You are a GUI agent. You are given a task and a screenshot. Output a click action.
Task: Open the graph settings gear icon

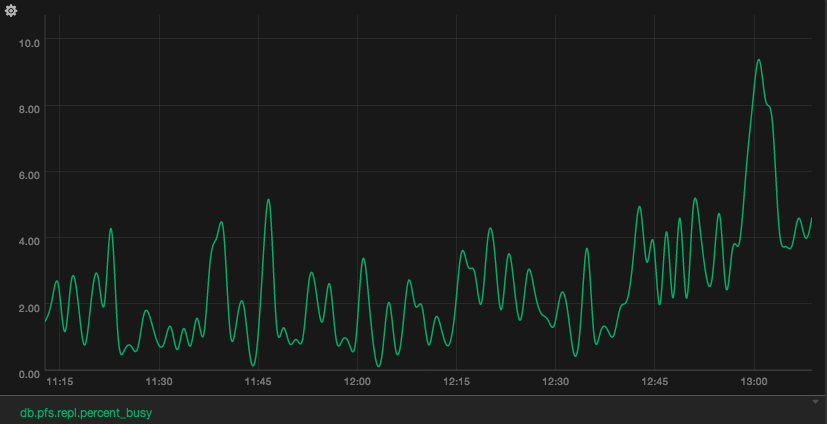pyautogui.click(x=11, y=11)
